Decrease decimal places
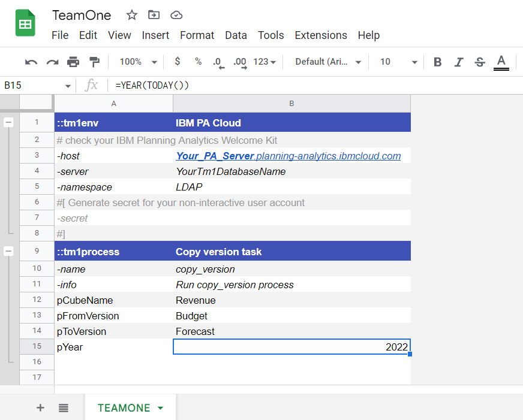The width and height of the screenshot is (523, 420). tap(218, 62)
